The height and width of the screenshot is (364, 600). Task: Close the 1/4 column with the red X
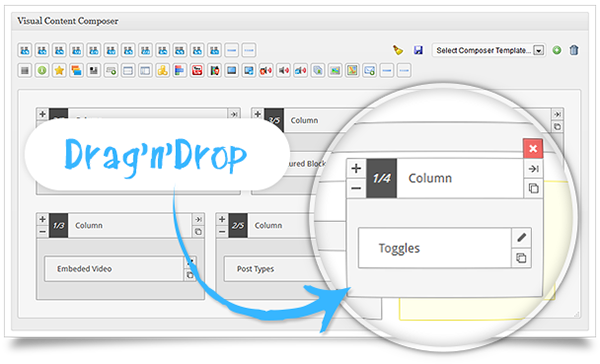click(x=533, y=149)
